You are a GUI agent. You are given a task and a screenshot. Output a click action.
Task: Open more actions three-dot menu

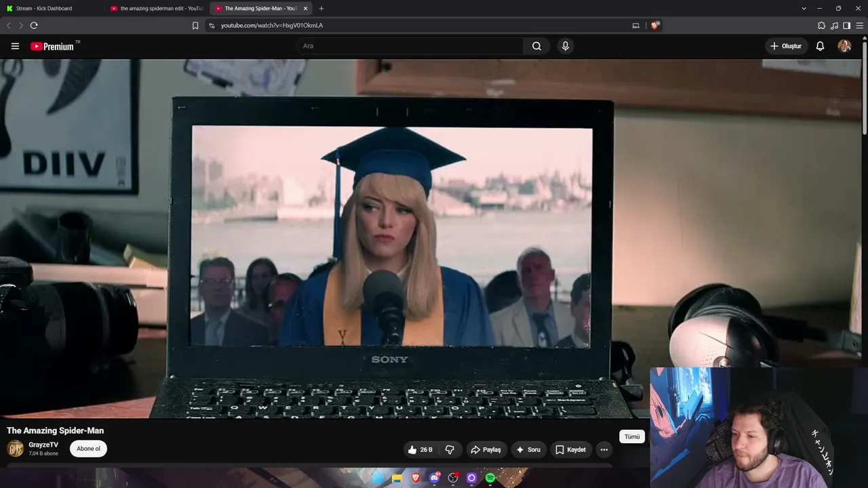[x=604, y=449]
